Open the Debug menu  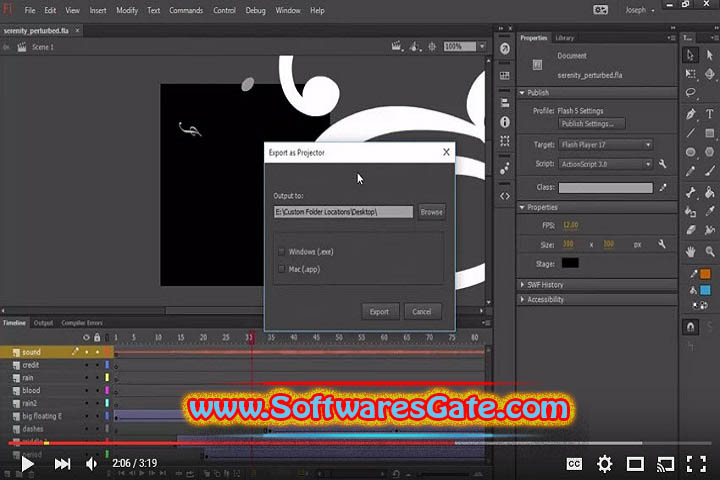click(x=255, y=10)
